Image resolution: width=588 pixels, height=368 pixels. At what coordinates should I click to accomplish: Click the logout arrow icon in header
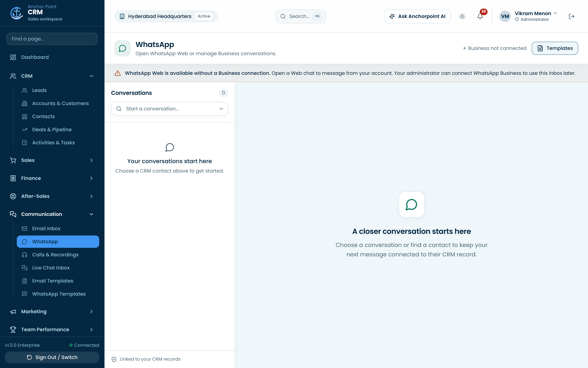(571, 16)
